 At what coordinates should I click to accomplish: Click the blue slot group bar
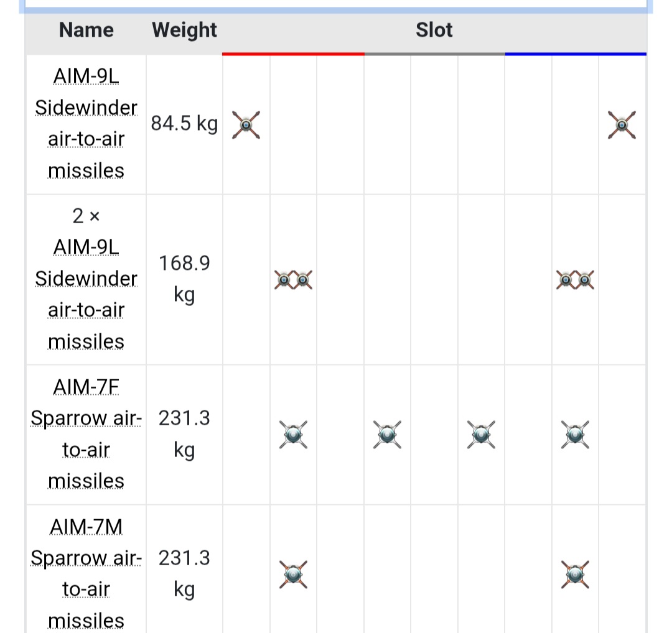pyautogui.click(x=576, y=54)
